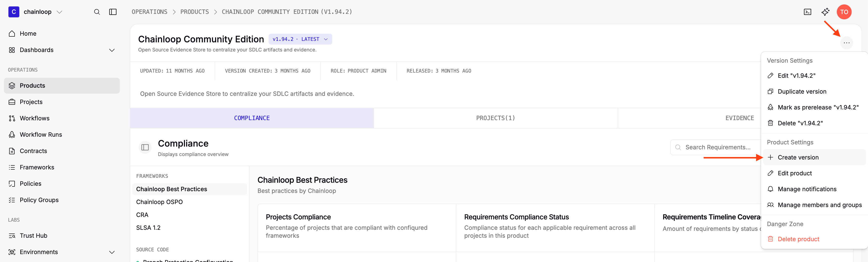Select Chainloop OSPO framework

pyautogui.click(x=159, y=202)
